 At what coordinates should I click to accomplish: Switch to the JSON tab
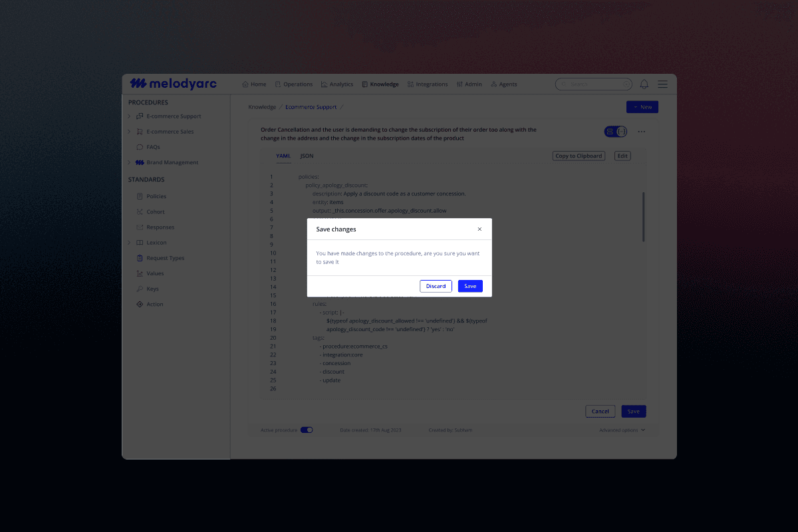307,156
